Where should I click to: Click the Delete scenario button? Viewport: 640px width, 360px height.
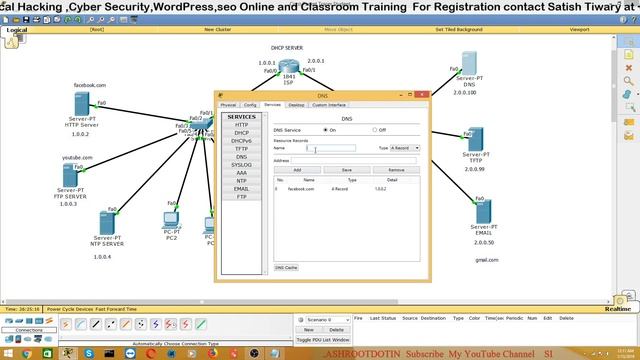(336, 330)
